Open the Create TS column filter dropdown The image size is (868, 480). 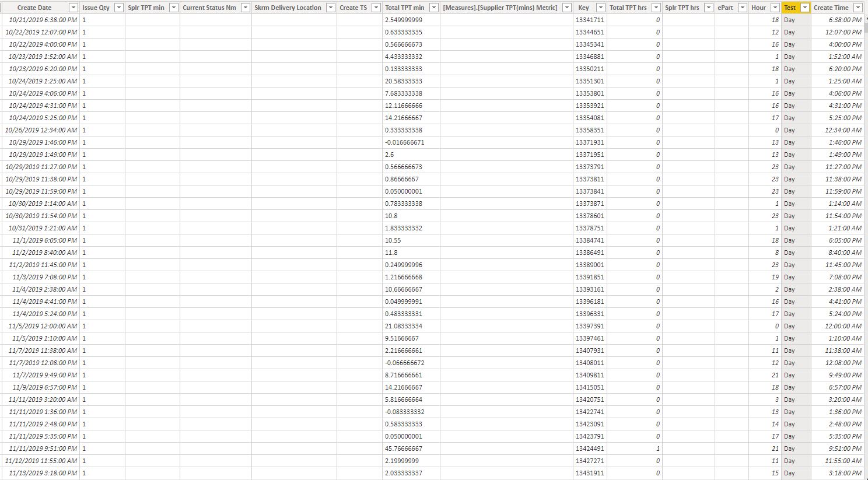(x=376, y=8)
